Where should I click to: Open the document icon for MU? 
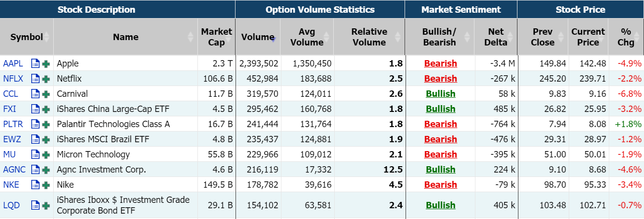[35, 154]
